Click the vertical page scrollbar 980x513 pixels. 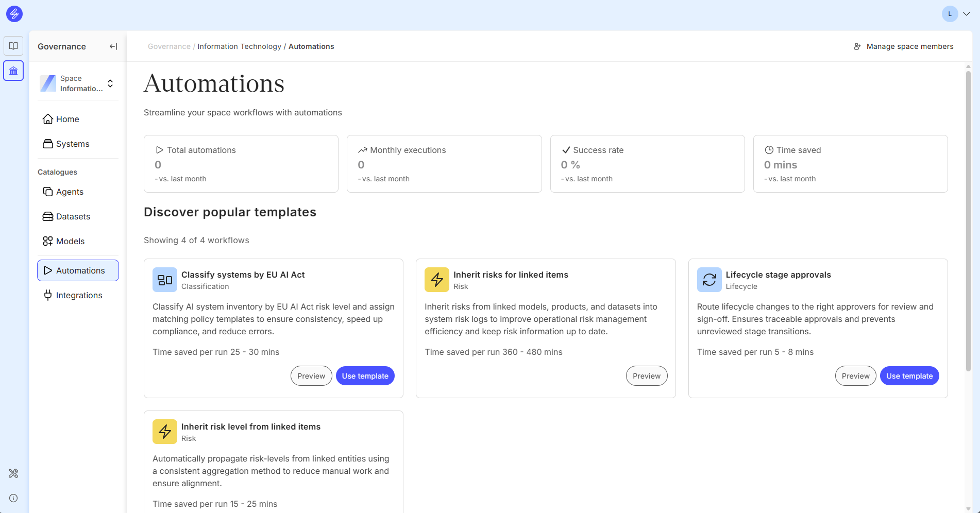click(x=968, y=221)
